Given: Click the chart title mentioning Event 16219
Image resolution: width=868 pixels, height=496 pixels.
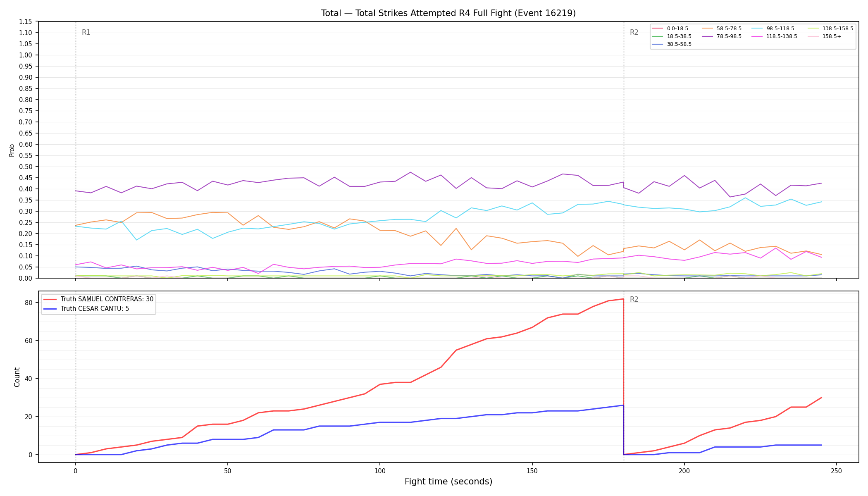Looking at the screenshot, I should click(448, 13).
